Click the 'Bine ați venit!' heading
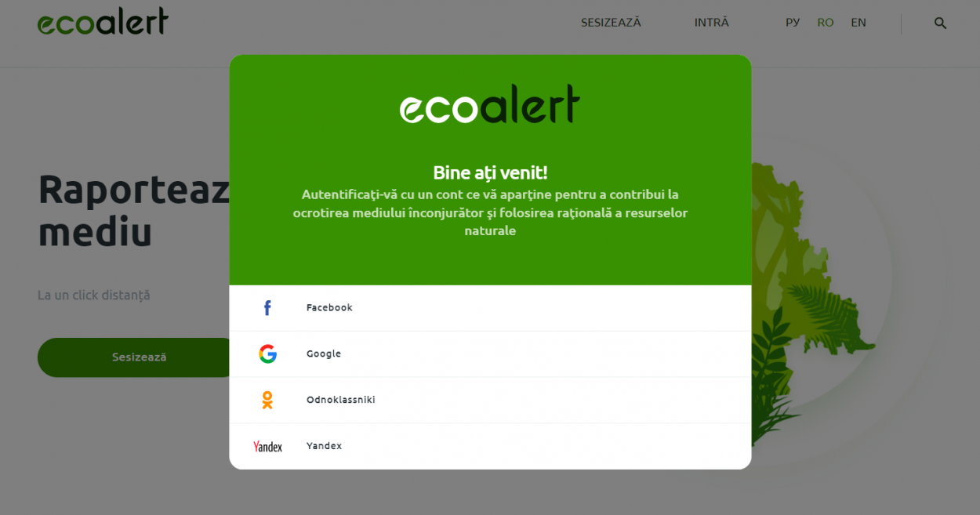 490,172
